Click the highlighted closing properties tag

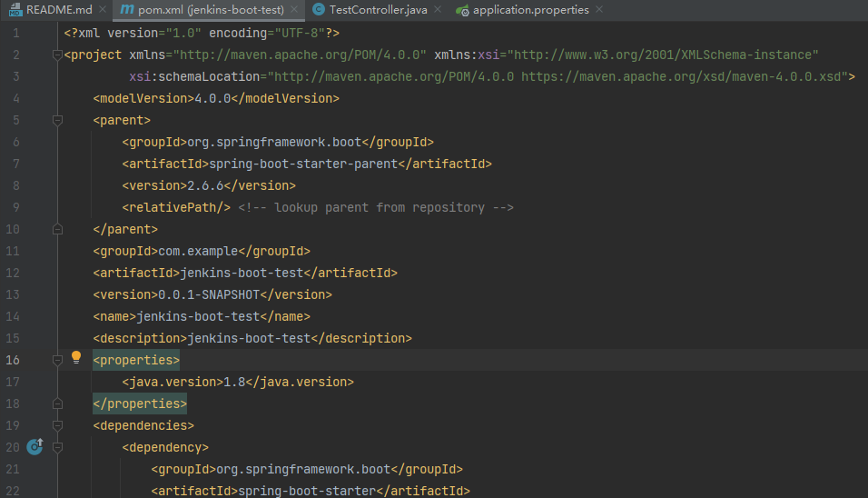[140, 403]
